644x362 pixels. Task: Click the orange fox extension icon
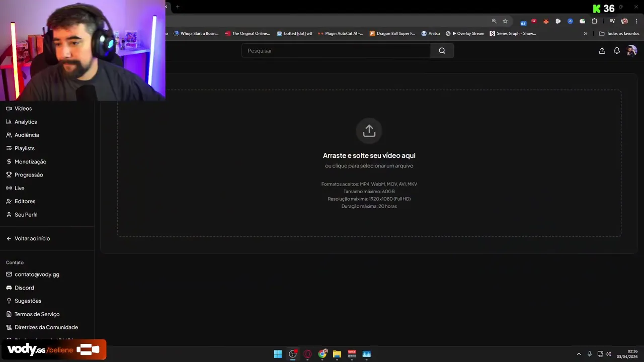pos(546,21)
